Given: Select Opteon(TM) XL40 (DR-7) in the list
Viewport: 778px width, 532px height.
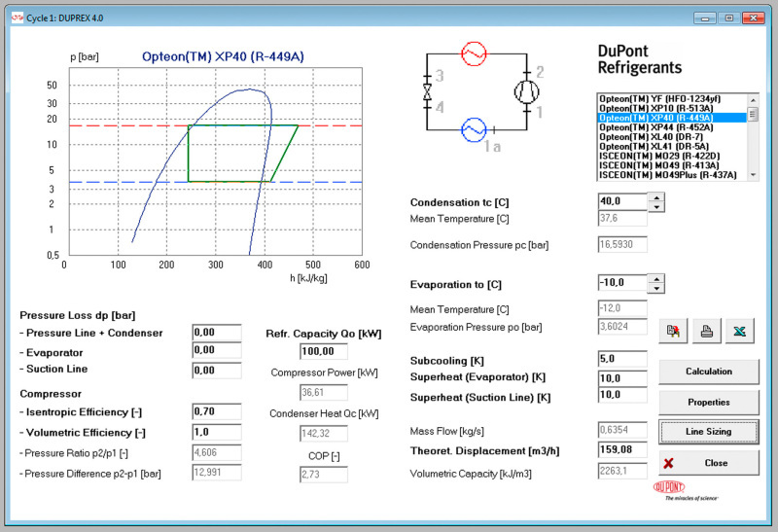Looking at the screenshot, I should [x=672, y=136].
